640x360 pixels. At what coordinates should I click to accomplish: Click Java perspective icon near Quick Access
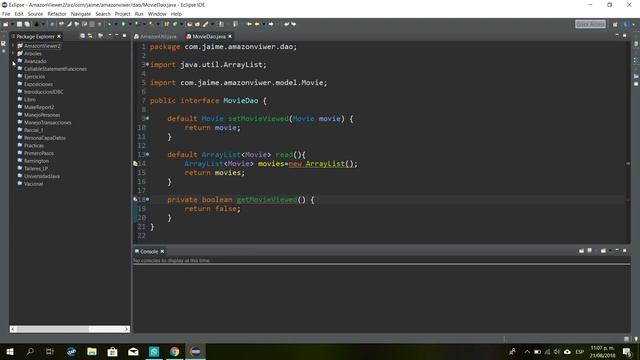point(625,24)
